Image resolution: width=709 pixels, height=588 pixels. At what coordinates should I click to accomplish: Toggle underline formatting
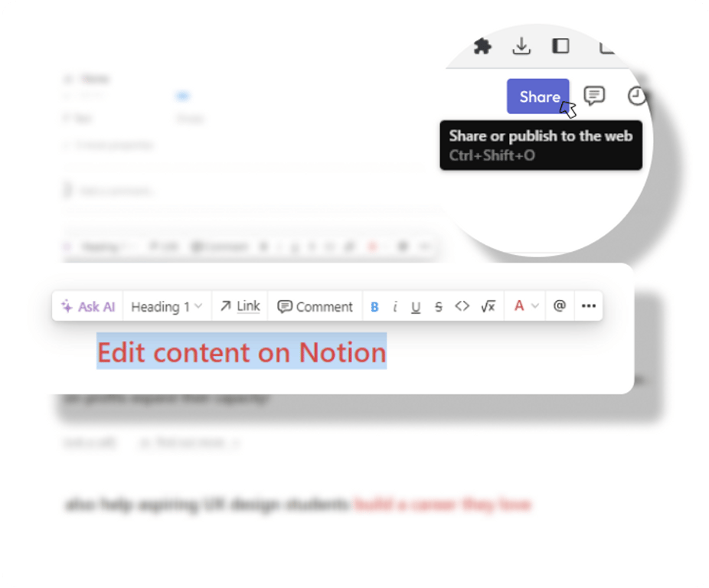pyautogui.click(x=416, y=307)
